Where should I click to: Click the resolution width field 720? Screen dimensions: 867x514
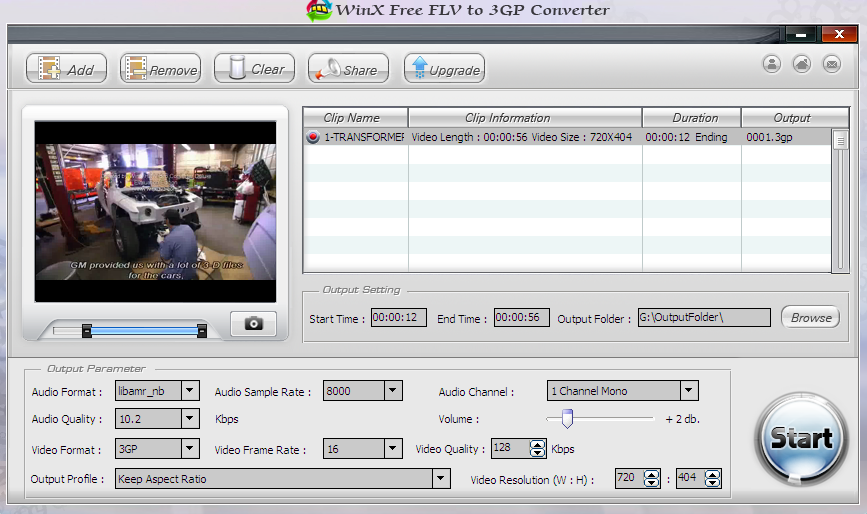tap(630, 478)
